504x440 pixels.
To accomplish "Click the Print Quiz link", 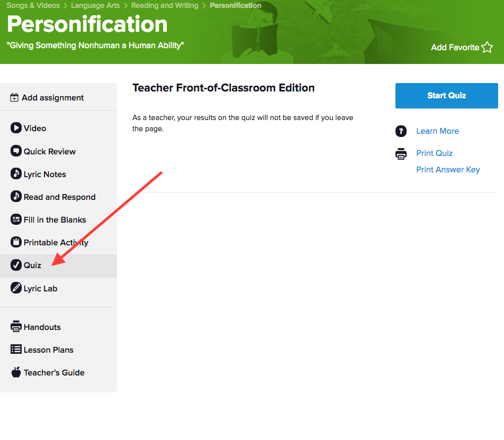I will tap(434, 153).
